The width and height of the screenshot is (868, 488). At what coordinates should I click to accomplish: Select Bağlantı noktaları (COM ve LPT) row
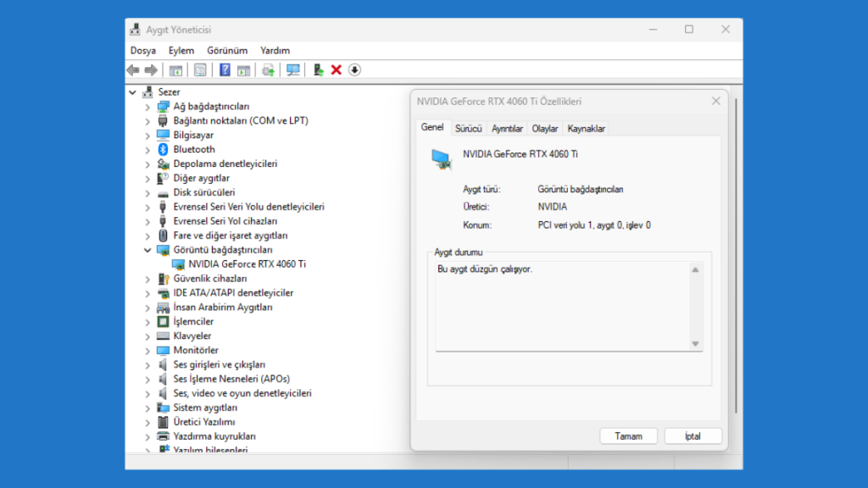[240, 120]
